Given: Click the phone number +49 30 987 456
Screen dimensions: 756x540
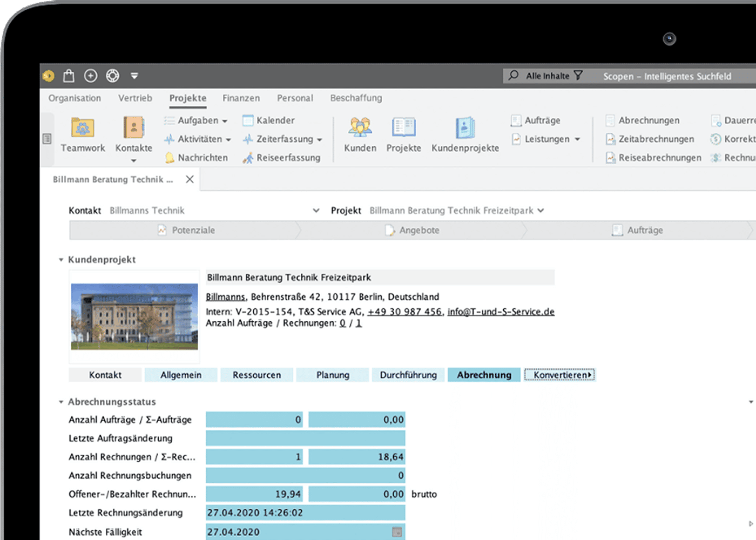Looking at the screenshot, I should 405,312.
